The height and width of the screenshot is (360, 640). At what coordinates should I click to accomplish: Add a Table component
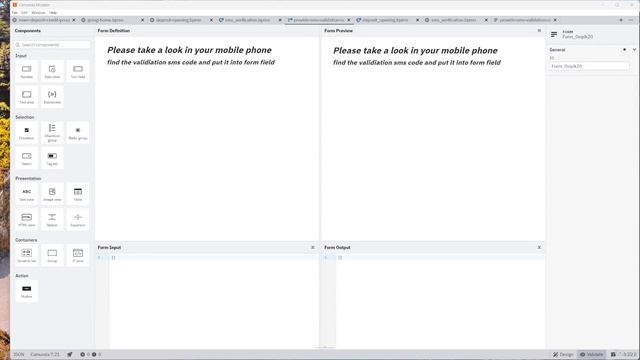pos(78,194)
